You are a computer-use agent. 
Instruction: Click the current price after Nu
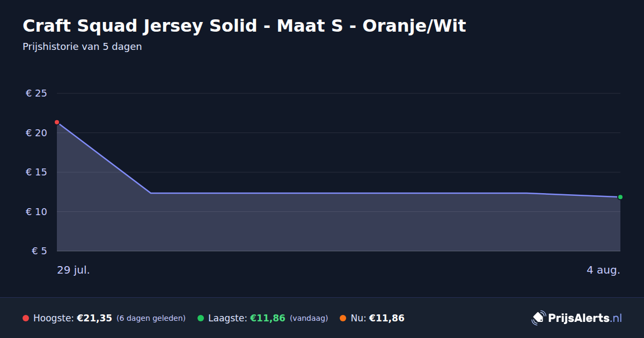coord(386,318)
